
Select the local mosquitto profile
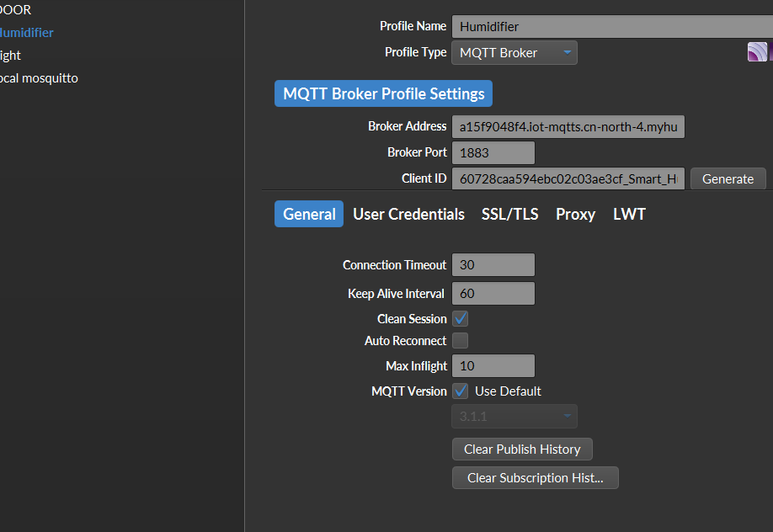click(x=39, y=78)
